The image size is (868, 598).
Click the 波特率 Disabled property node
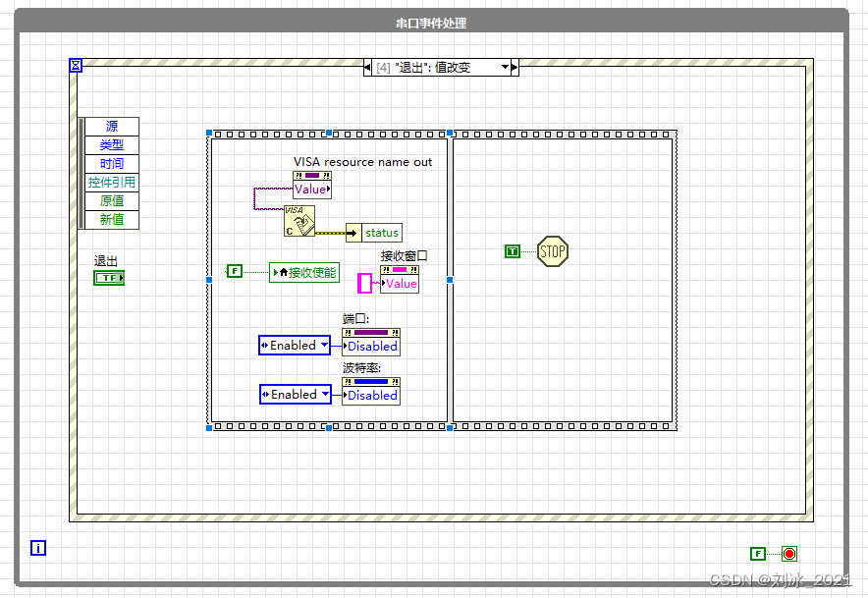tap(370, 393)
